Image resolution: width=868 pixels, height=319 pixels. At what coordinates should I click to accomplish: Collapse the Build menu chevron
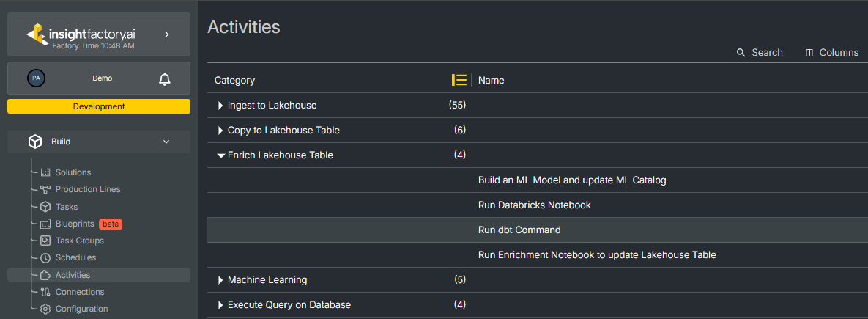click(x=166, y=142)
